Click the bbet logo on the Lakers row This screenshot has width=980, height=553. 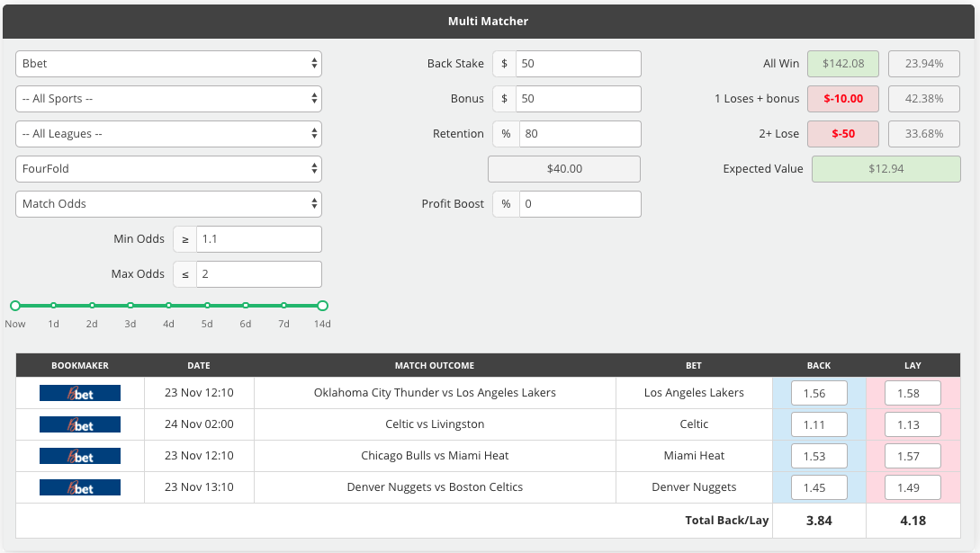pos(80,392)
